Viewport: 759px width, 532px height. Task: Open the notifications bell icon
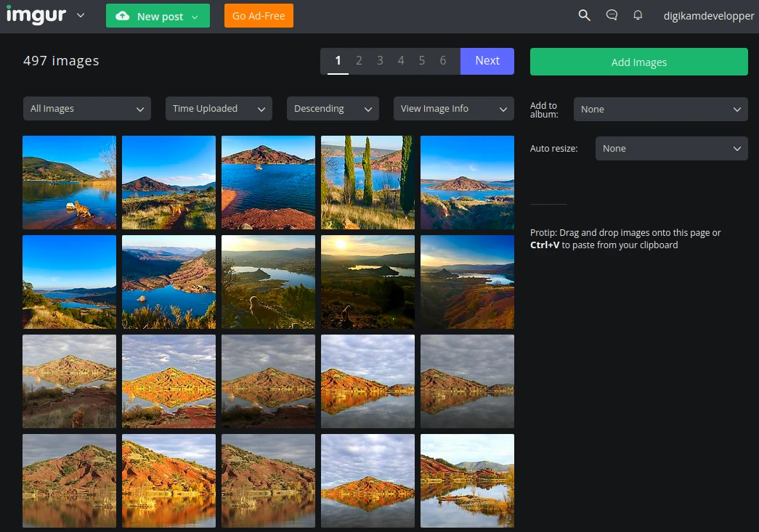point(638,15)
